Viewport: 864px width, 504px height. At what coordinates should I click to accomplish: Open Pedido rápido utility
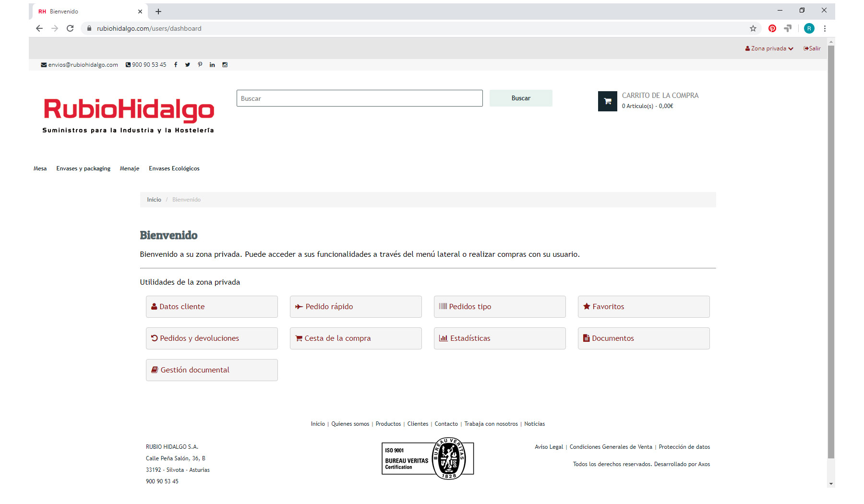click(x=356, y=307)
